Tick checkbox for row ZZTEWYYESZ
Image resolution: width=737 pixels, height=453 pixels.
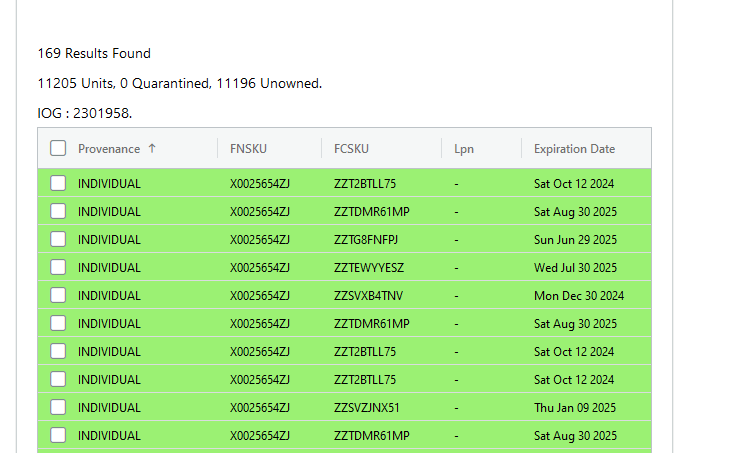point(58,267)
